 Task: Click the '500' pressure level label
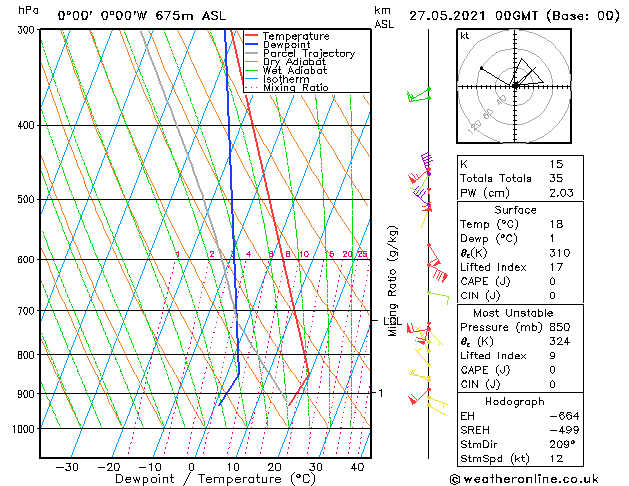click(28, 199)
